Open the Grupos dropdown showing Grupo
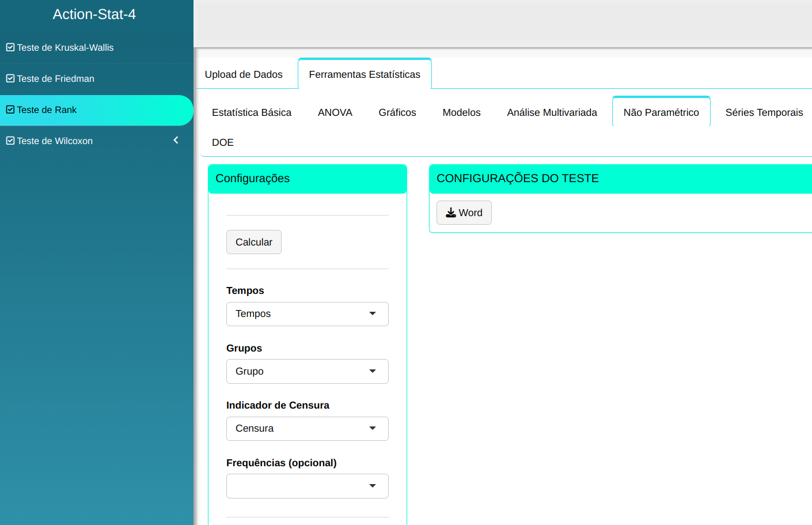Viewport: 812px width, 525px height. (307, 372)
